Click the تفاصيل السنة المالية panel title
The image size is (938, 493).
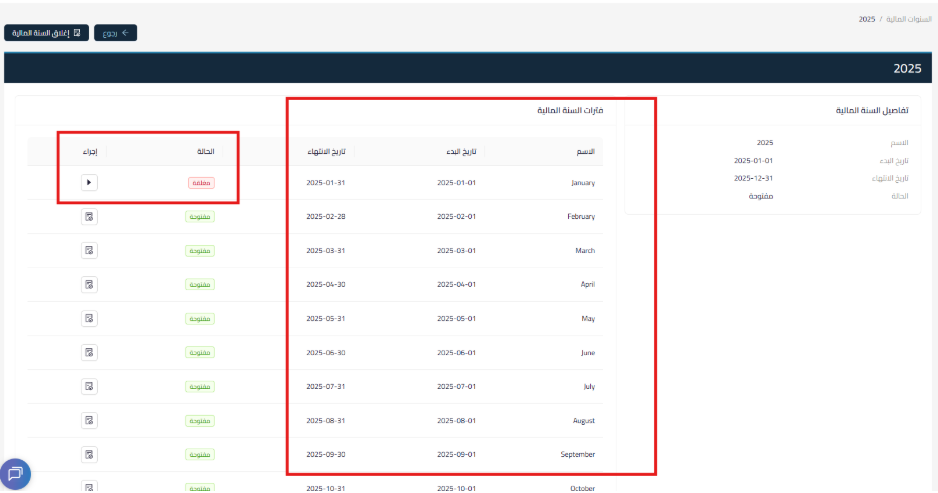[872, 111]
